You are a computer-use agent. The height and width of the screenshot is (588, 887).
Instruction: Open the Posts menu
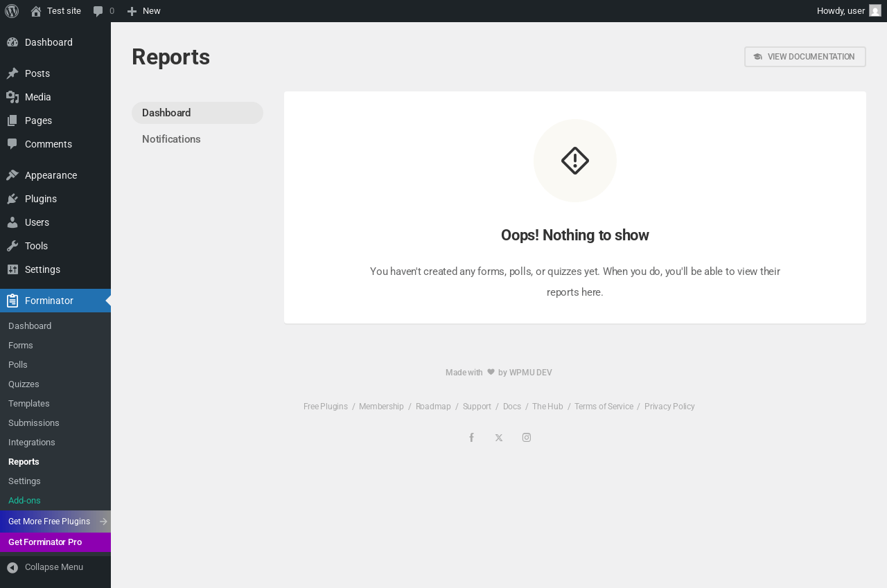55,73
